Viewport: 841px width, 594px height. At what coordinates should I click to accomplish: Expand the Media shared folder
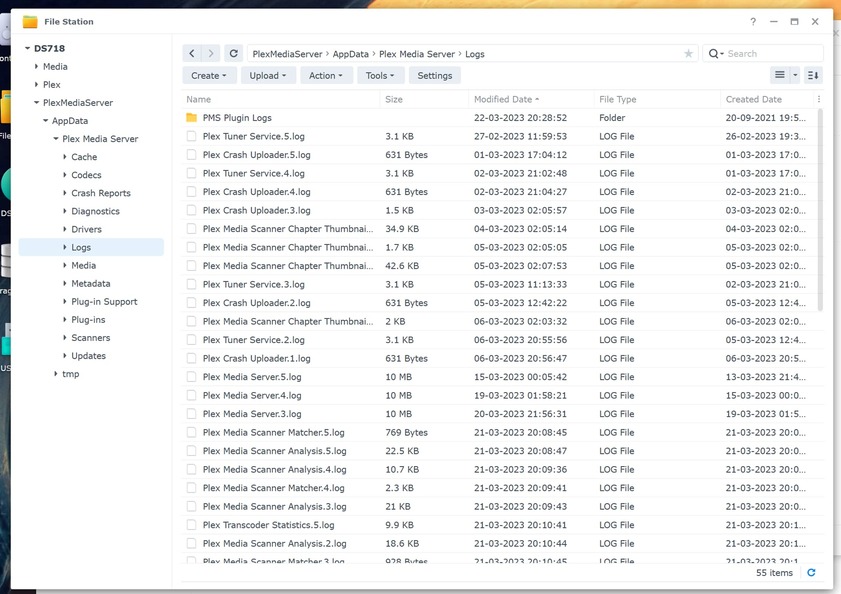tap(36, 67)
